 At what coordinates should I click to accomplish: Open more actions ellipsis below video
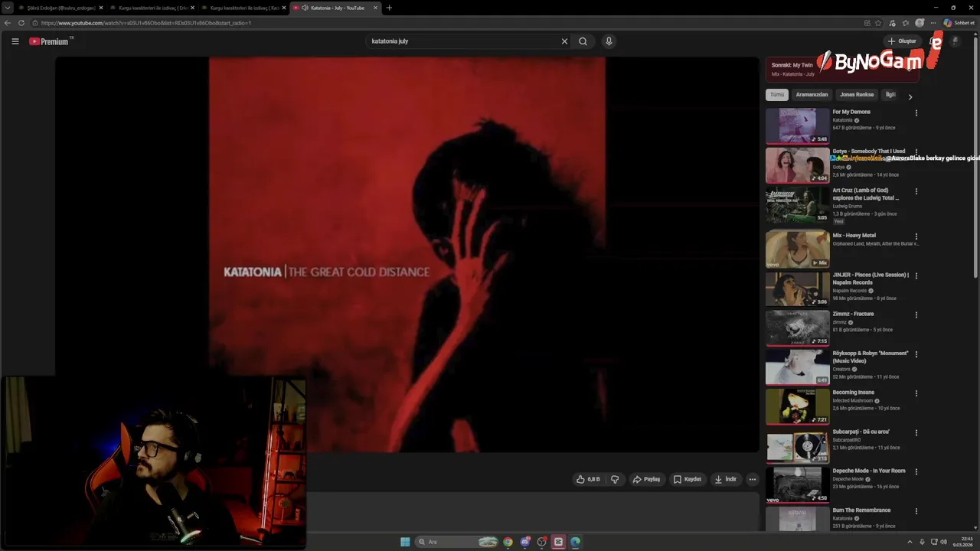[752, 479]
